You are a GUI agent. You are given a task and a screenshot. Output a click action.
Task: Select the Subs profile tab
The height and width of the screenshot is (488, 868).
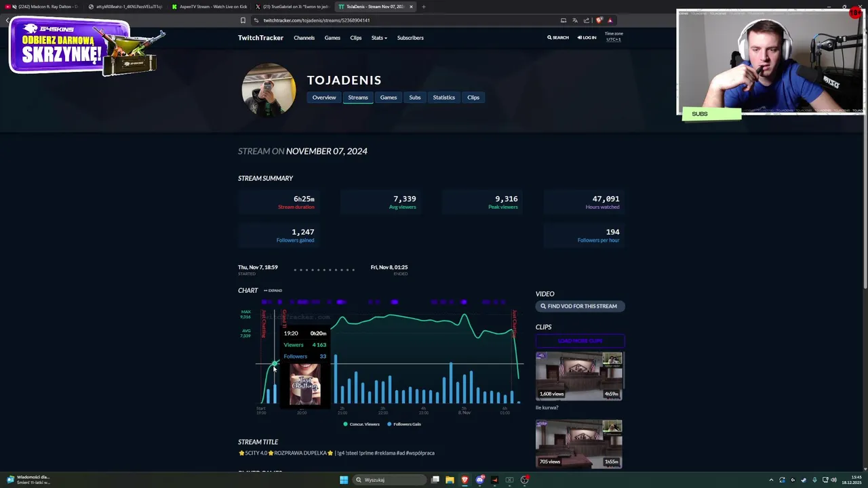pos(415,98)
